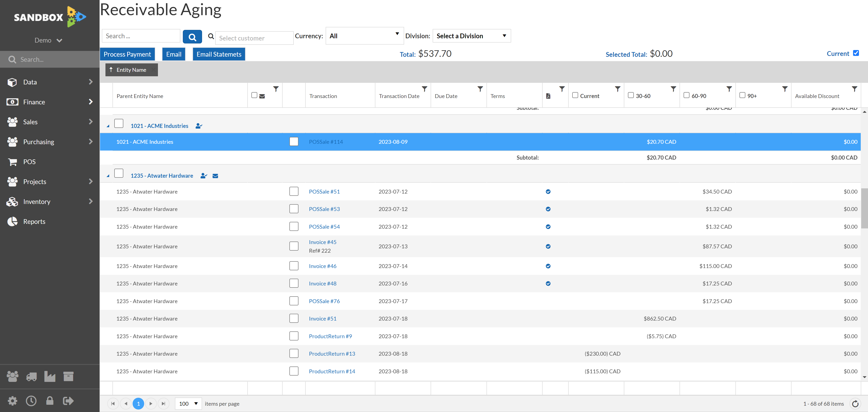Open filter on 60-90 column

[x=729, y=89]
